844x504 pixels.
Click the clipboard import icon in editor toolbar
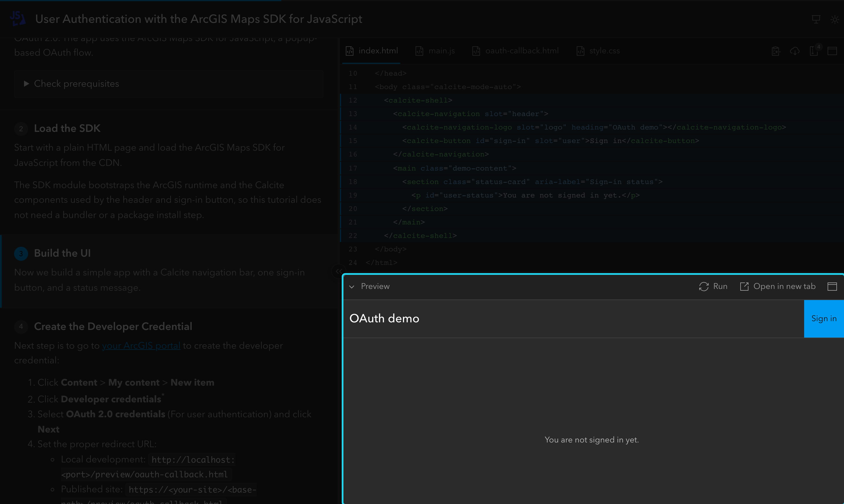[776, 51]
